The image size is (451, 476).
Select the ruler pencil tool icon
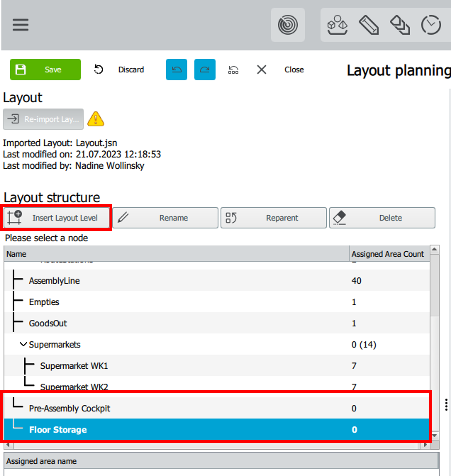369,25
